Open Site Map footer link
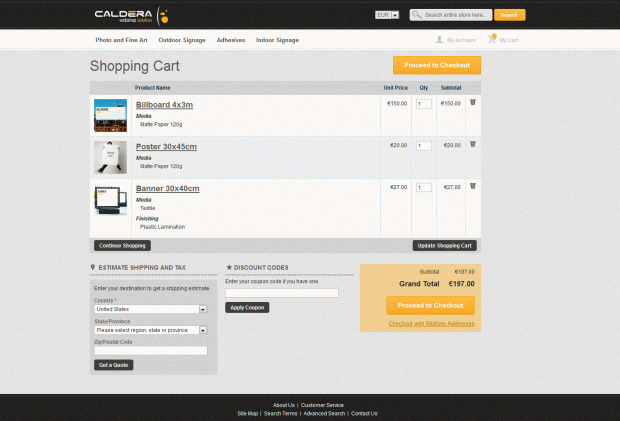The height and width of the screenshot is (421, 620). pyautogui.click(x=248, y=413)
